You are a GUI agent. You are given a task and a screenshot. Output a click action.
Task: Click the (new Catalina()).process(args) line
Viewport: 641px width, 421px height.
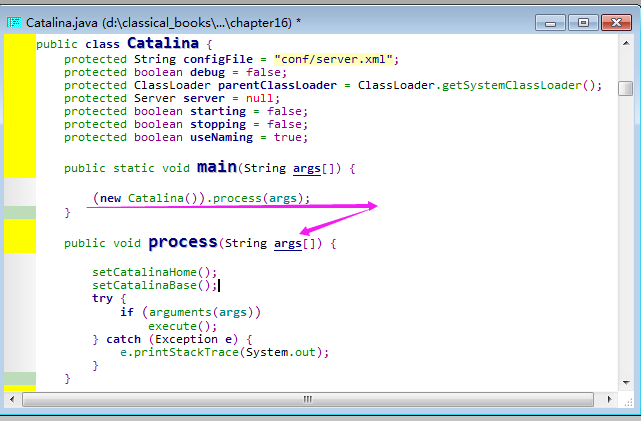point(202,198)
